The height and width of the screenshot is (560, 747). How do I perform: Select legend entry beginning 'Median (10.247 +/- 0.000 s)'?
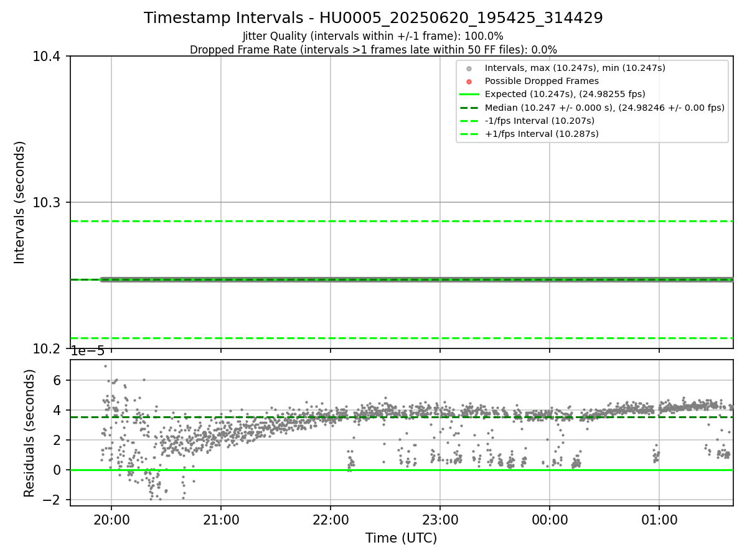click(x=604, y=108)
